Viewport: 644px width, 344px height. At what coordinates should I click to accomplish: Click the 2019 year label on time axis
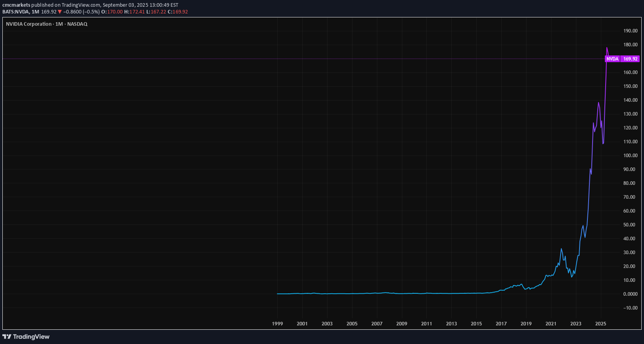tap(526, 324)
